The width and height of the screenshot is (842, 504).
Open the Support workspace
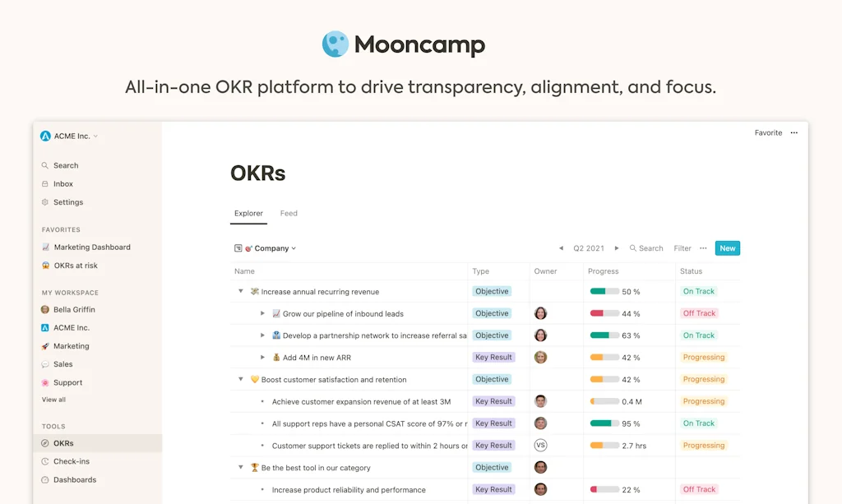pyautogui.click(x=66, y=382)
